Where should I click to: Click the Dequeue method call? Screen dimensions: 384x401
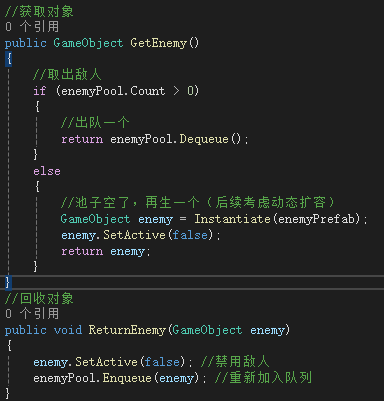[x=204, y=139]
